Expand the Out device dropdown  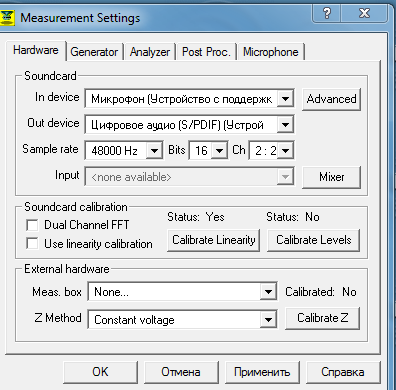285,125
